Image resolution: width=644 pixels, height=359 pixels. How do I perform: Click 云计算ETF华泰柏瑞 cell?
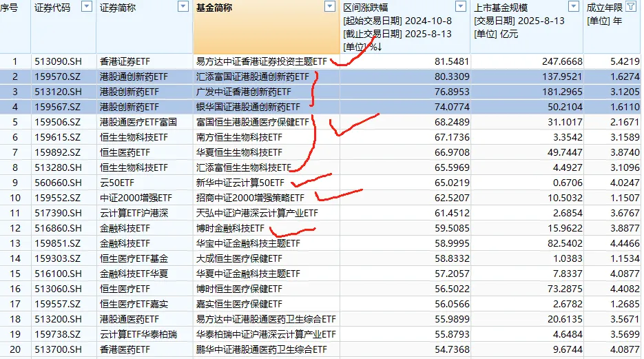pyautogui.click(x=138, y=334)
